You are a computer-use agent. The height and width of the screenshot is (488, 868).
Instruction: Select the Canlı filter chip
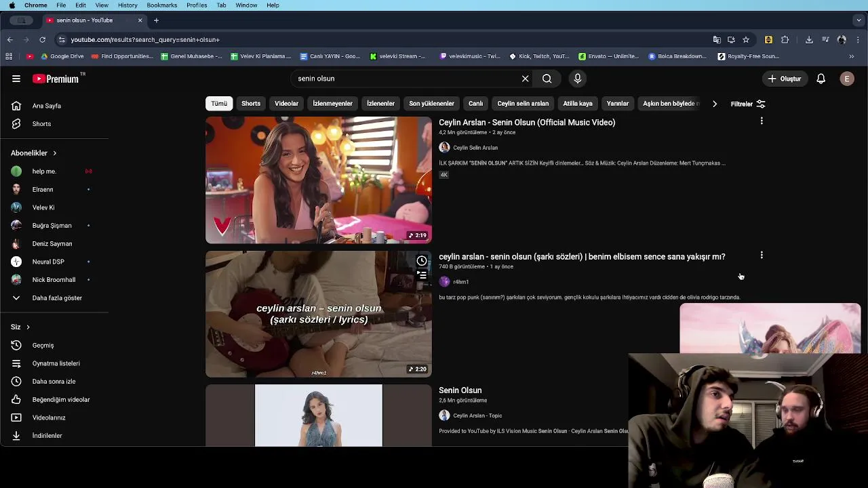coord(475,104)
